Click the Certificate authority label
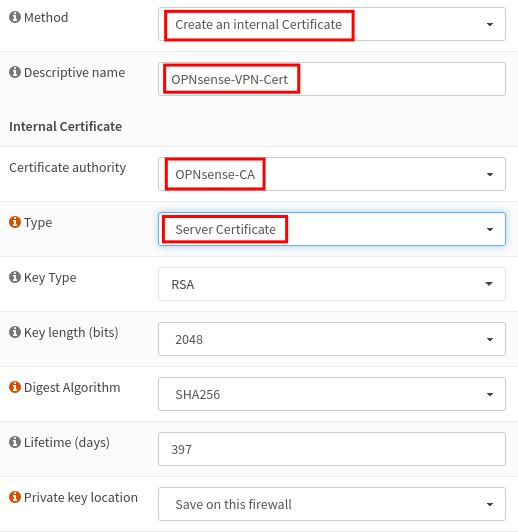518x532 pixels. point(68,168)
